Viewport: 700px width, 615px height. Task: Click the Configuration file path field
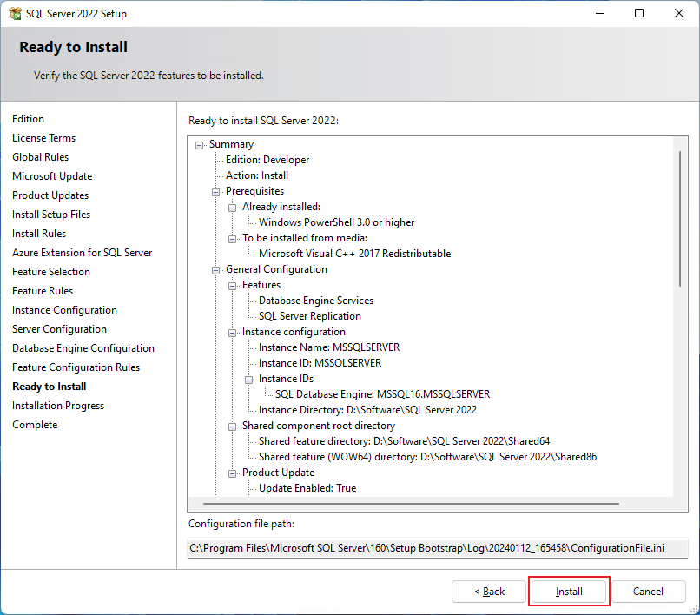[438, 548]
